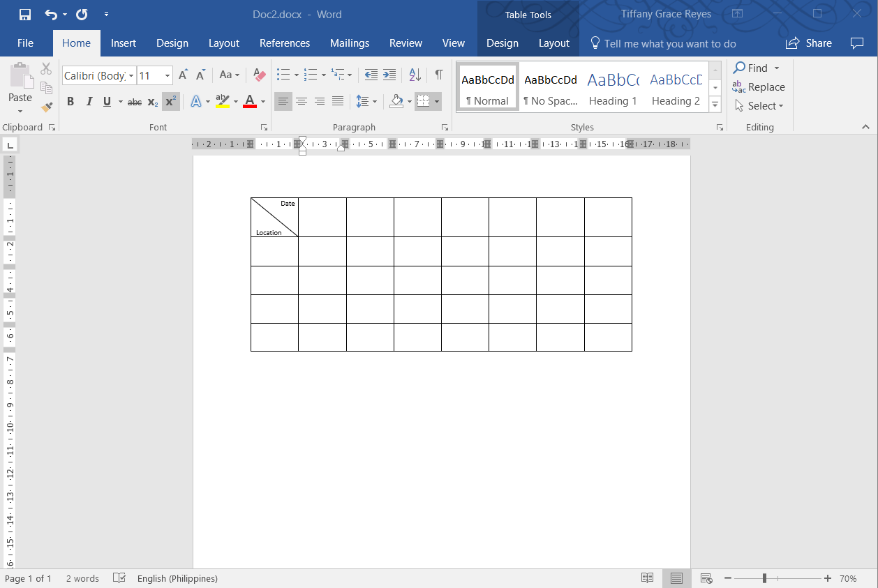Click the red font color swatch
Viewport: 878px width, 588px height.
tap(250, 102)
